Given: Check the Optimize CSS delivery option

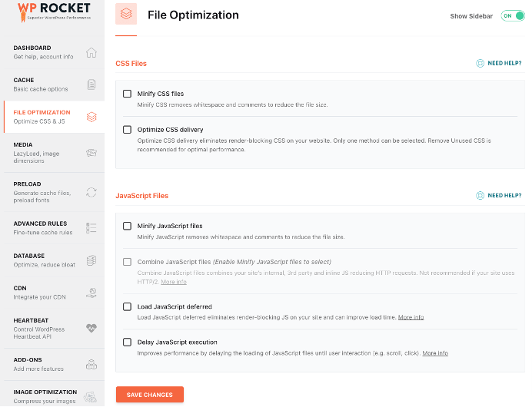Looking at the screenshot, I should tap(128, 130).
